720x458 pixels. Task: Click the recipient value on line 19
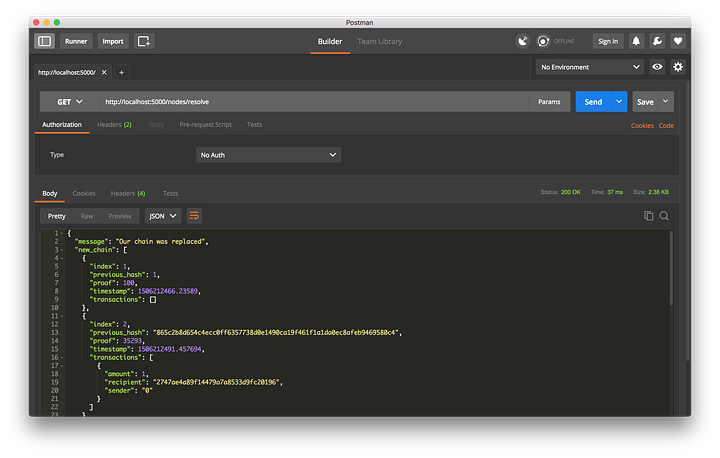point(217,382)
